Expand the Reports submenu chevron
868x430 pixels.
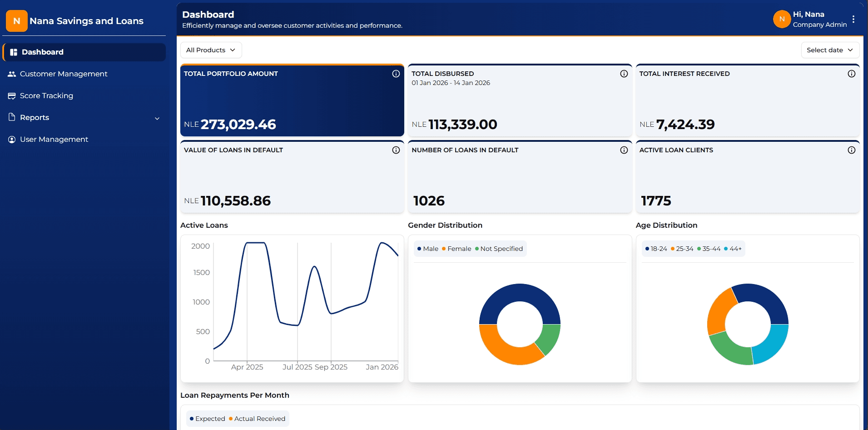coord(157,118)
